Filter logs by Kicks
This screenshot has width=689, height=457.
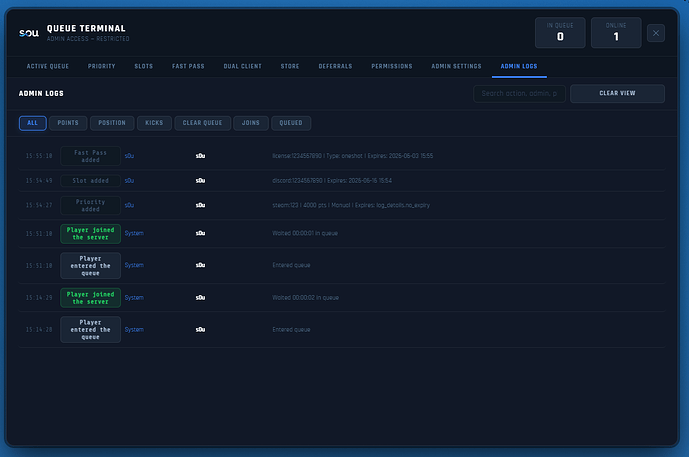(154, 123)
